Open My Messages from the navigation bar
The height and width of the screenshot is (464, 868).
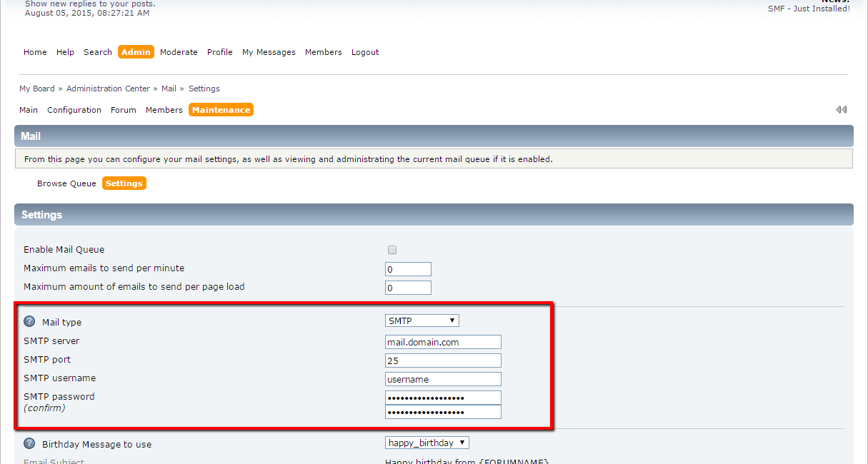(x=269, y=51)
